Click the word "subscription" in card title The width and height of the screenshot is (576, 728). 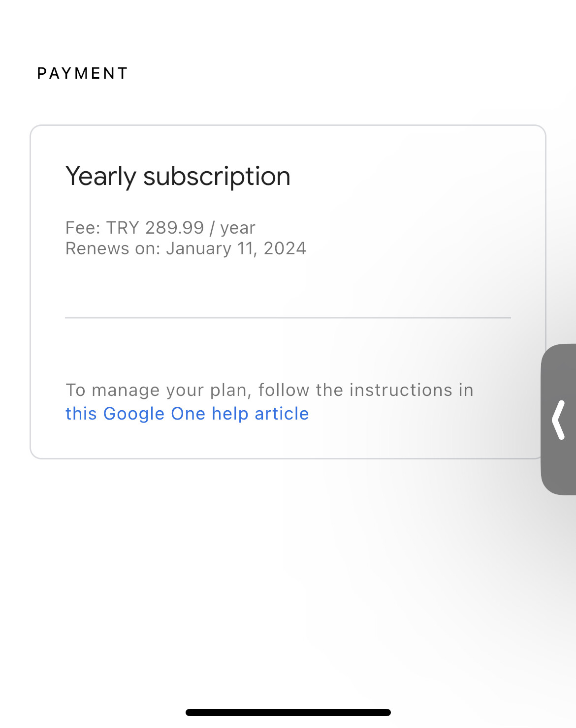(217, 176)
